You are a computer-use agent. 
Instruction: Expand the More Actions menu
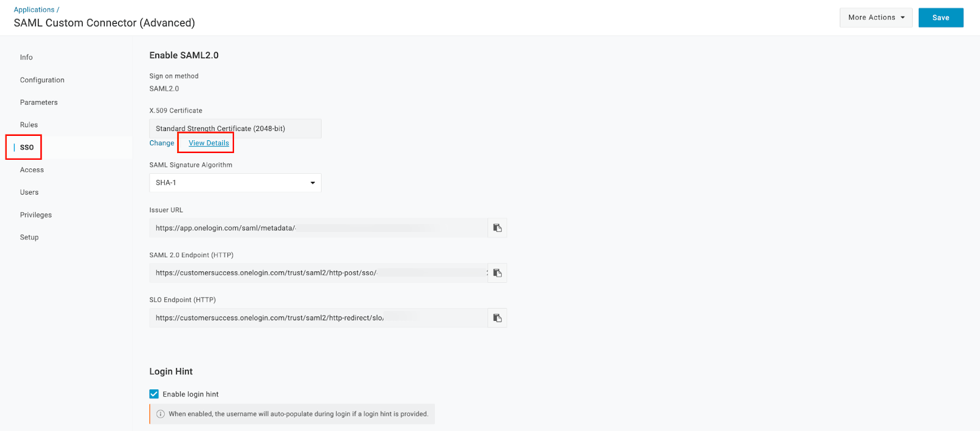pyautogui.click(x=876, y=18)
